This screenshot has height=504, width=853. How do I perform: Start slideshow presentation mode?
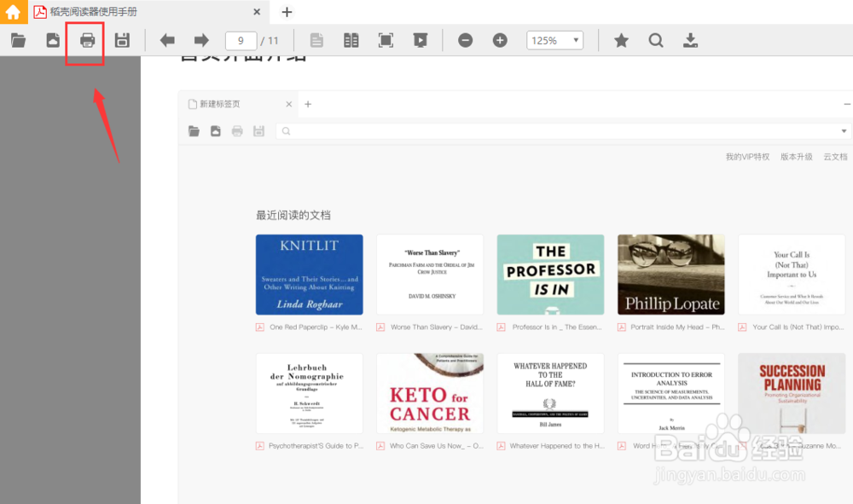point(420,40)
